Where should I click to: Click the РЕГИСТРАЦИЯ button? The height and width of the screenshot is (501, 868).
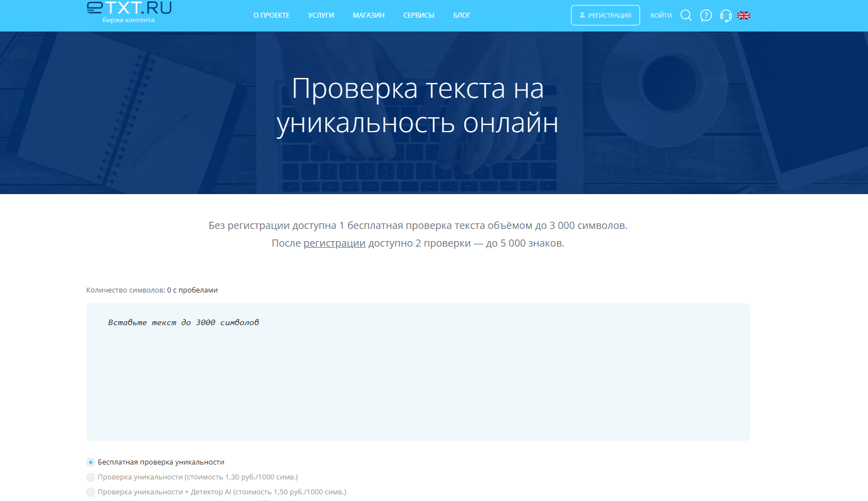(605, 15)
